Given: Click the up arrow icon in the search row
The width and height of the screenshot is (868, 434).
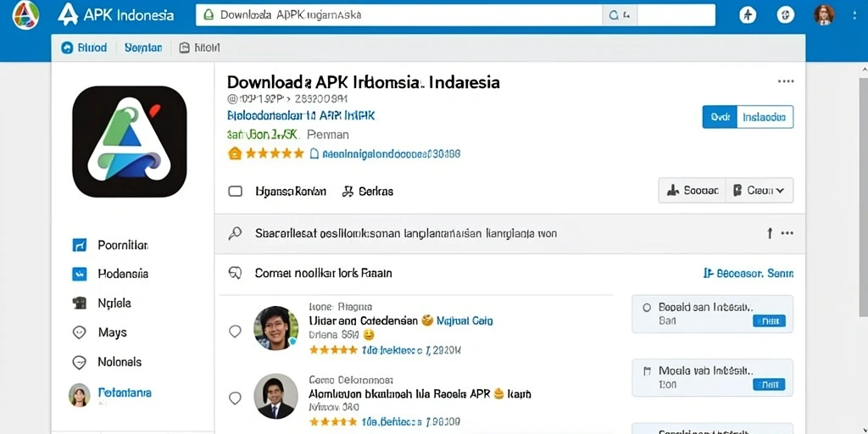Looking at the screenshot, I should [770, 234].
